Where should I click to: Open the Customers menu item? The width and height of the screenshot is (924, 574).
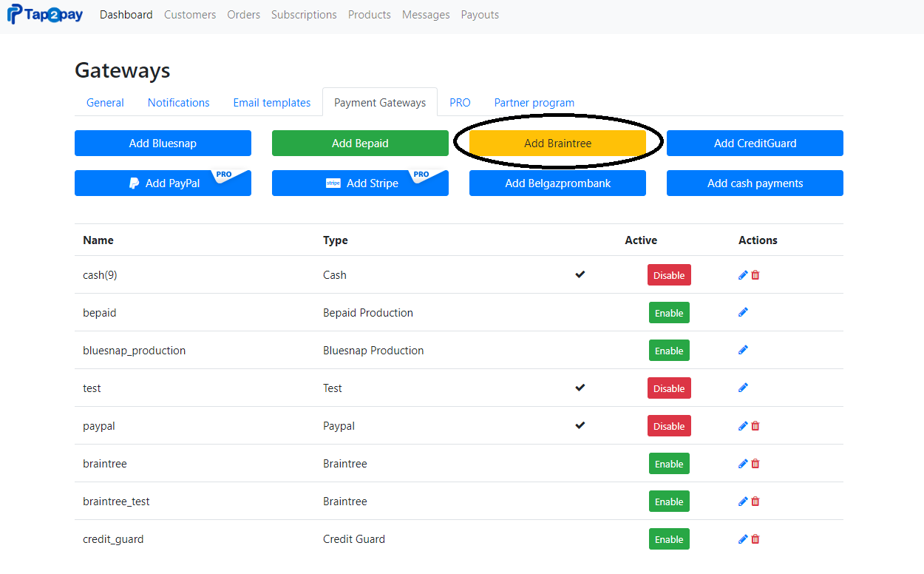[x=190, y=15]
